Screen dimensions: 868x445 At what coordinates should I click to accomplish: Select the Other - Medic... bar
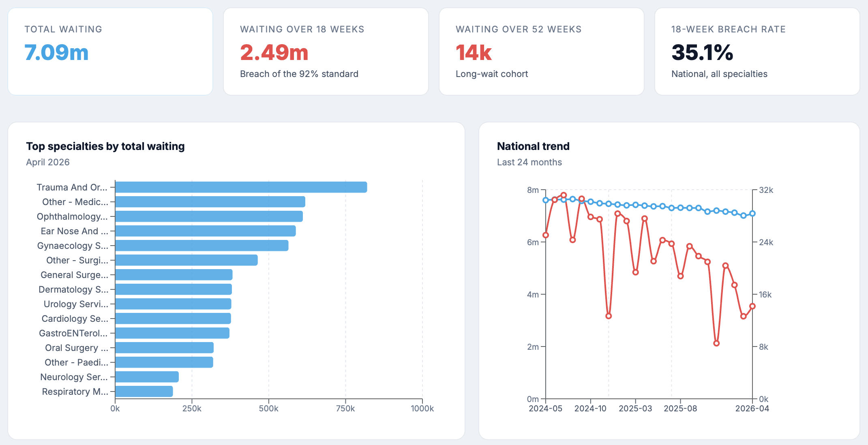point(210,202)
